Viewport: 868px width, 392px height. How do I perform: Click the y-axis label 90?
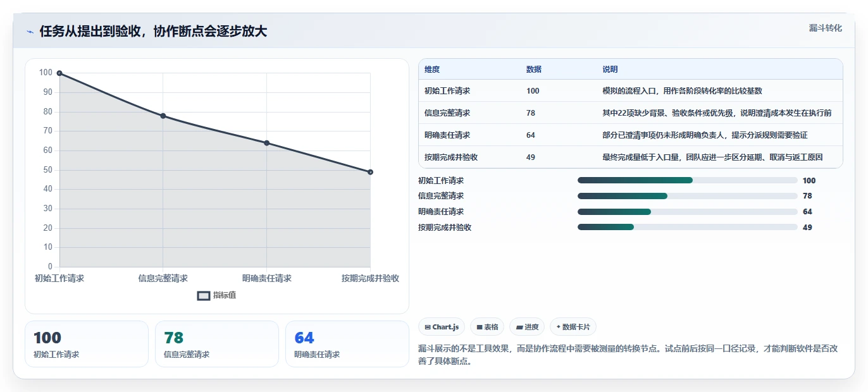[x=47, y=92]
